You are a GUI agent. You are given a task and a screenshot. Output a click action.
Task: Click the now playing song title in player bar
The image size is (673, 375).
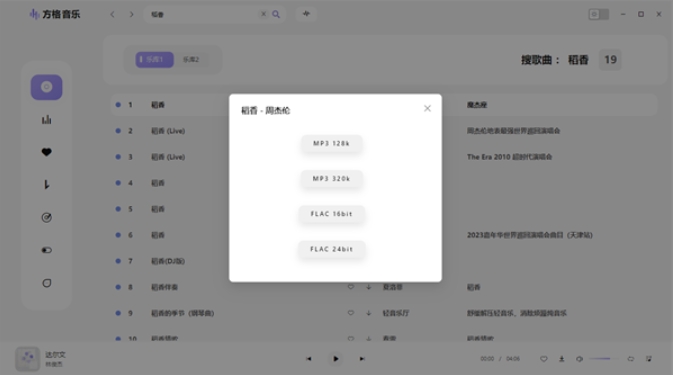[55, 355]
